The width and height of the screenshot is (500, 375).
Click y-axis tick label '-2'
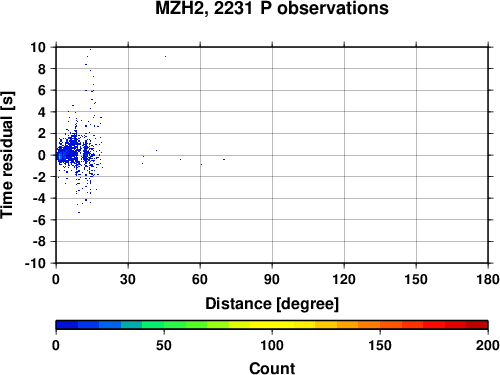39,177
